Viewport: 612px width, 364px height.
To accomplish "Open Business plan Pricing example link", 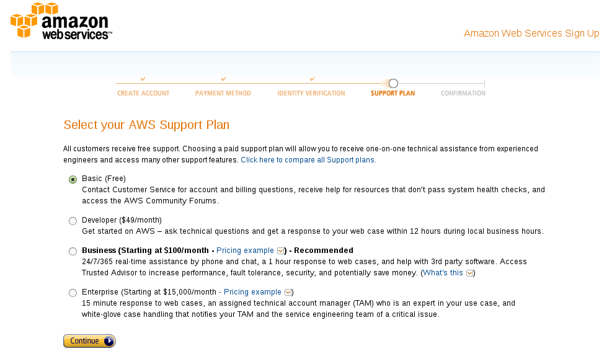I will pos(245,251).
